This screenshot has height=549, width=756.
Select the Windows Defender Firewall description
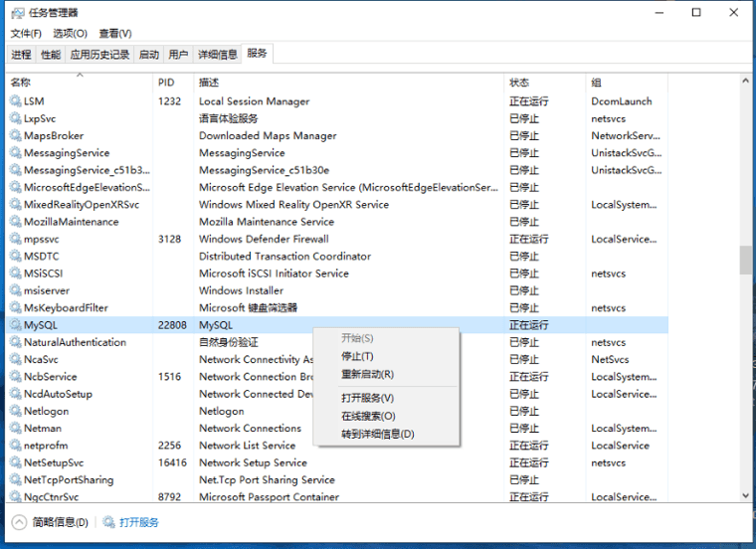point(264,239)
